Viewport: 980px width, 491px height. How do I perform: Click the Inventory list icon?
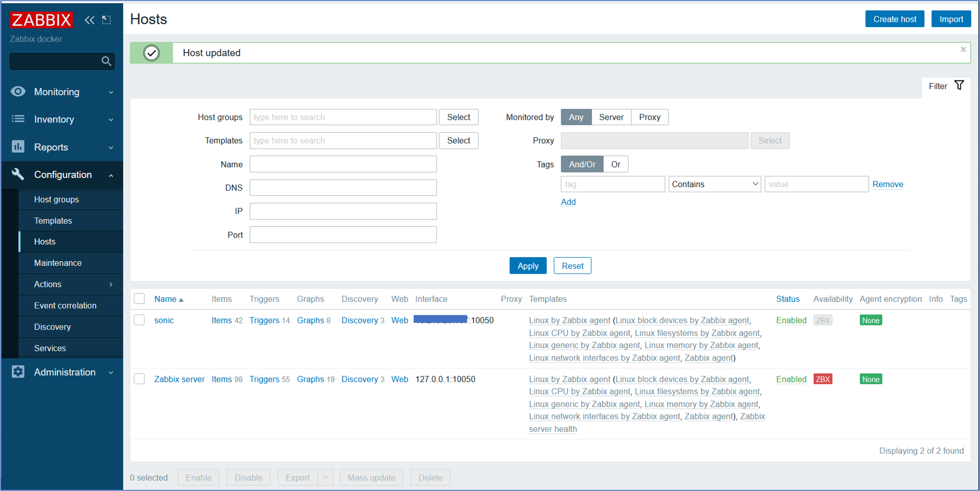(18, 119)
